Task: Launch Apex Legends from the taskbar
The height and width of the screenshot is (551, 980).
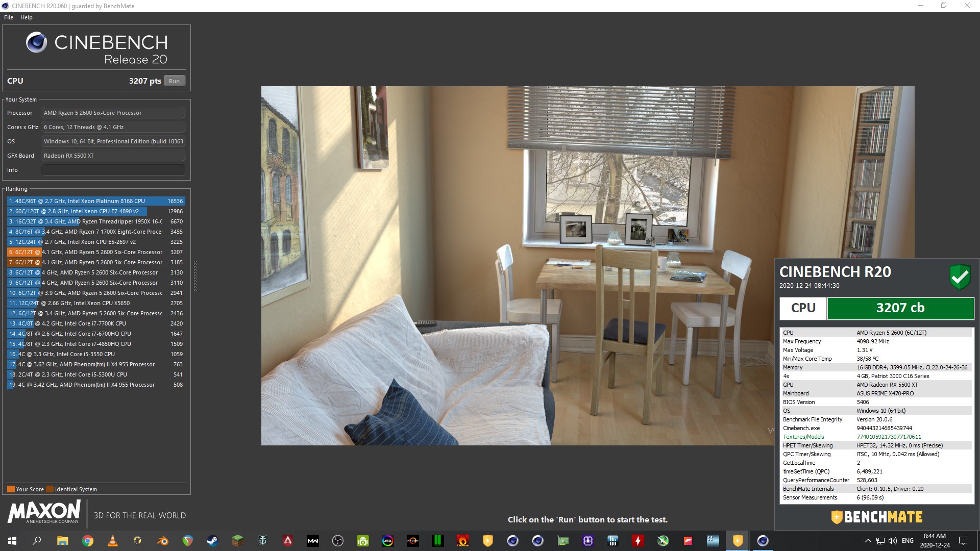Action: [287, 541]
